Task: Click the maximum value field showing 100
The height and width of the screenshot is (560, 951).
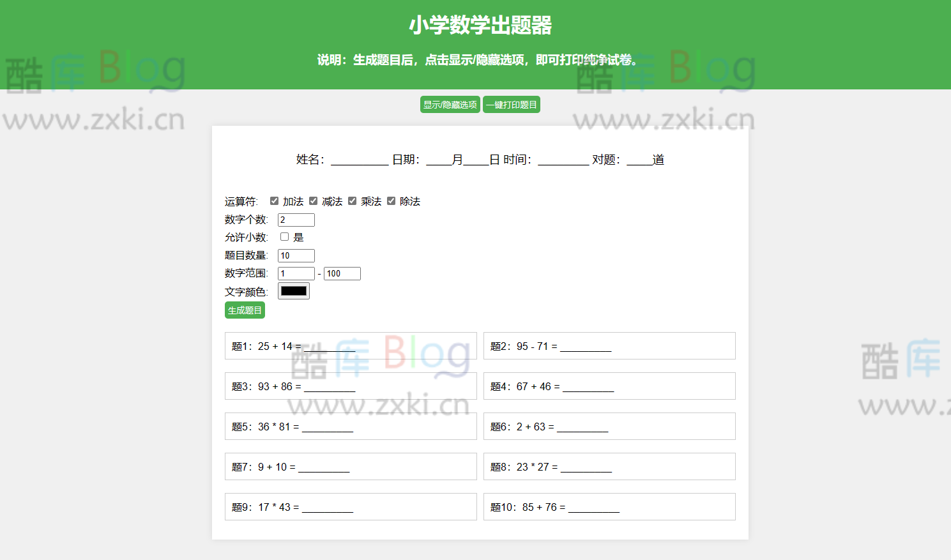Action: click(342, 273)
